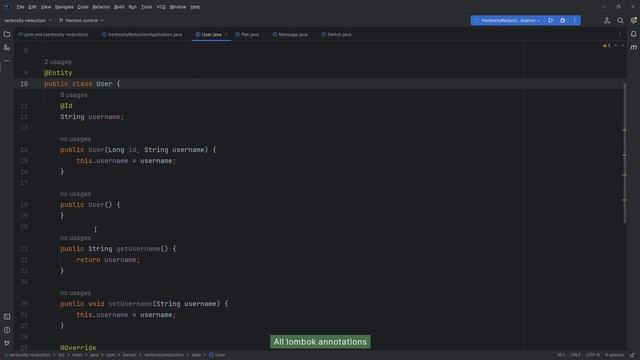Screen dimensions: 640x360
Task: Switch to the Pair.java tab
Action: click(247, 35)
